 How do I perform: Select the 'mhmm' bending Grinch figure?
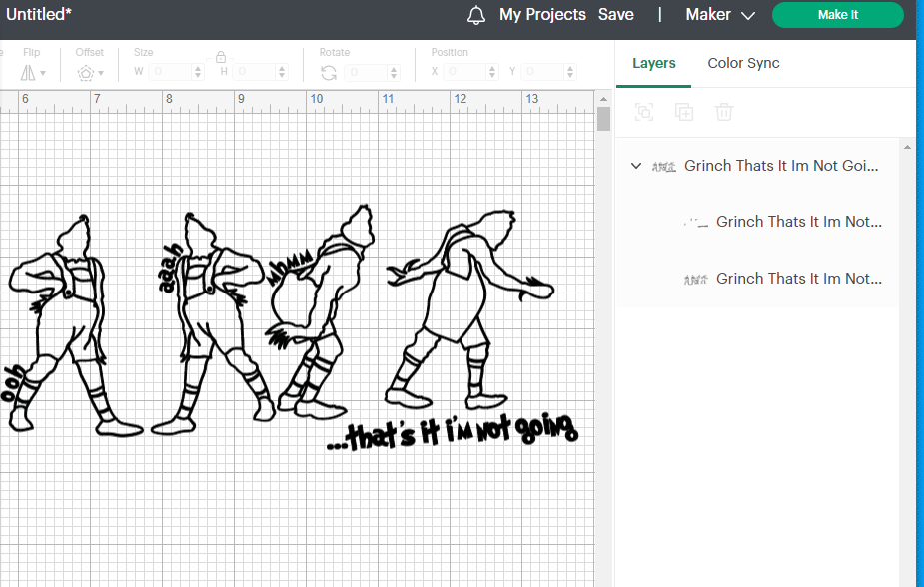pyautogui.click(x=320, y=312)
